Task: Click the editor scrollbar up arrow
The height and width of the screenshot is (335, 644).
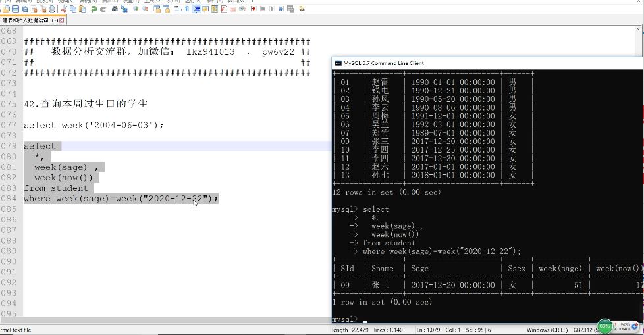Action: 638,30
